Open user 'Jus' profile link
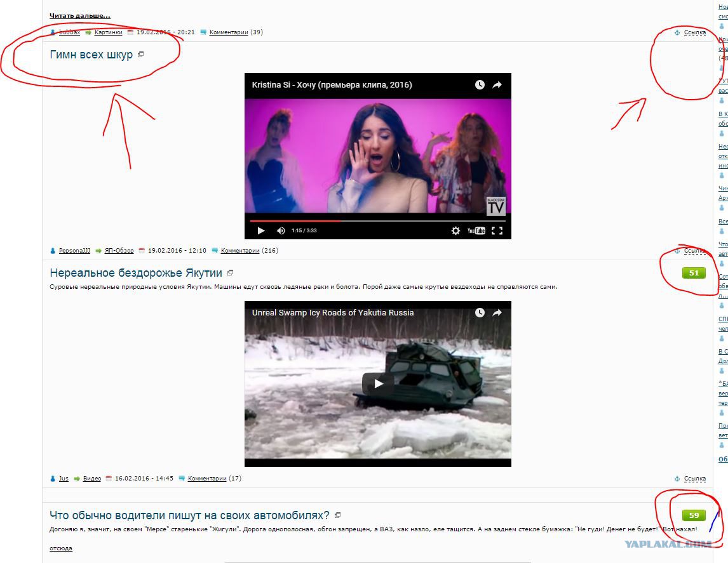The width and height of the screenshot is (728, 563). (64, 478)
